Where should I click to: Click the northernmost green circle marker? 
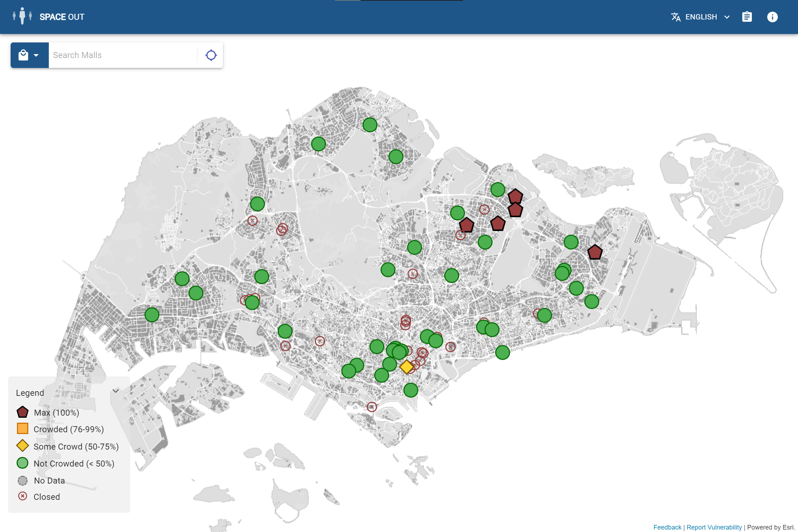tap(370, 125)
